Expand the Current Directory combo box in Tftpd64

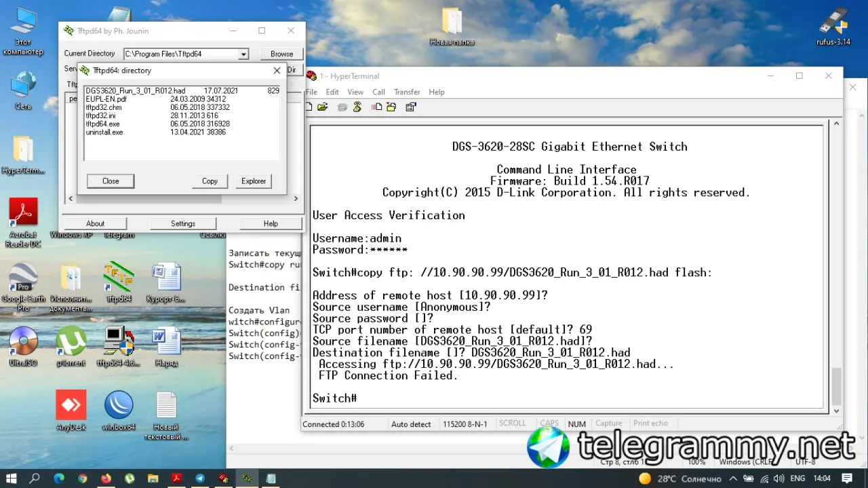[x=243, y=54]
